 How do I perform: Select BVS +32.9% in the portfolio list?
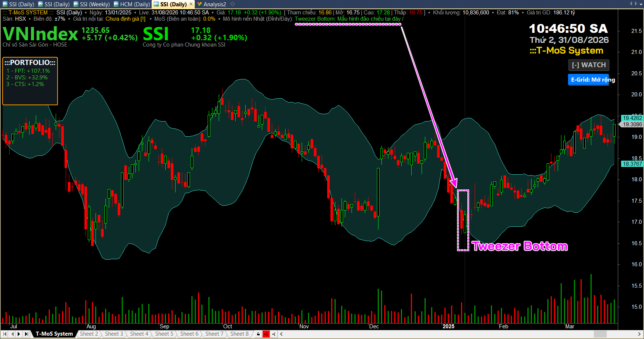pos(27,78)
